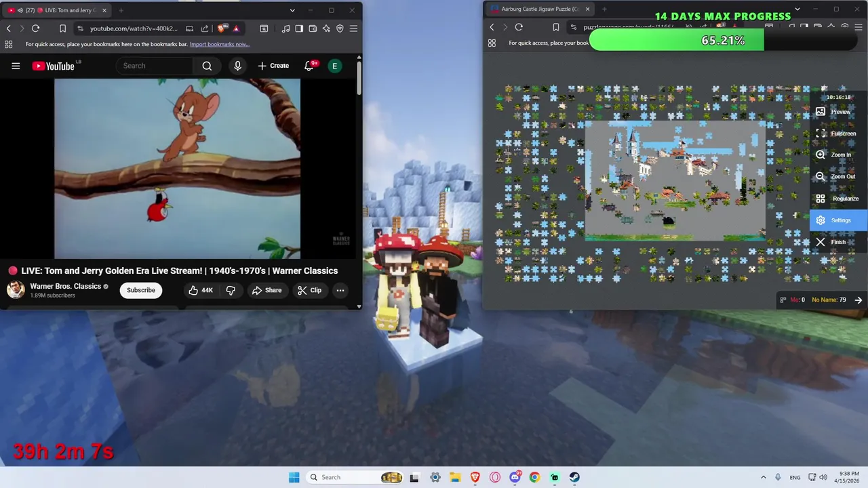
Task: Subscribe to Warner Bros. Classics
Action: tap(141, 290)
